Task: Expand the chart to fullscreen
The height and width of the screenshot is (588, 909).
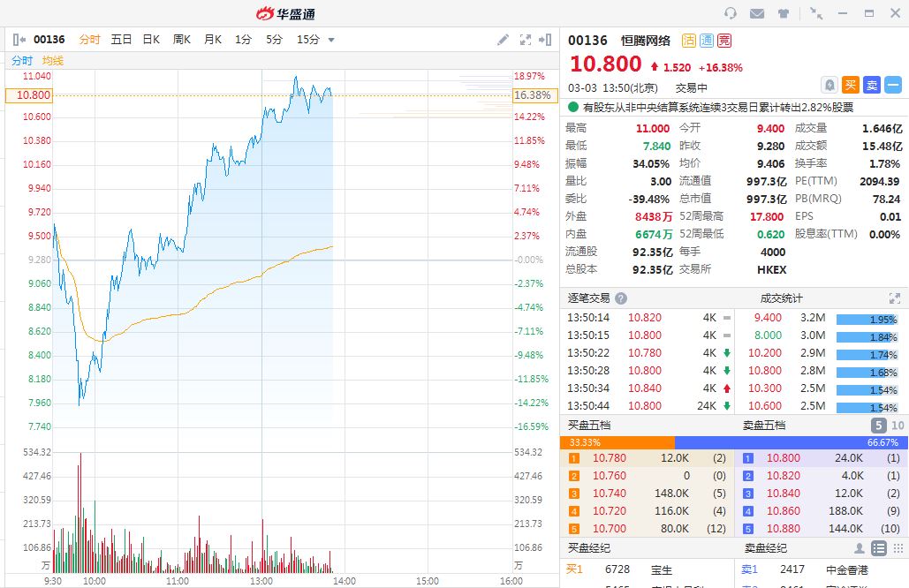Action: click(525, 40)
